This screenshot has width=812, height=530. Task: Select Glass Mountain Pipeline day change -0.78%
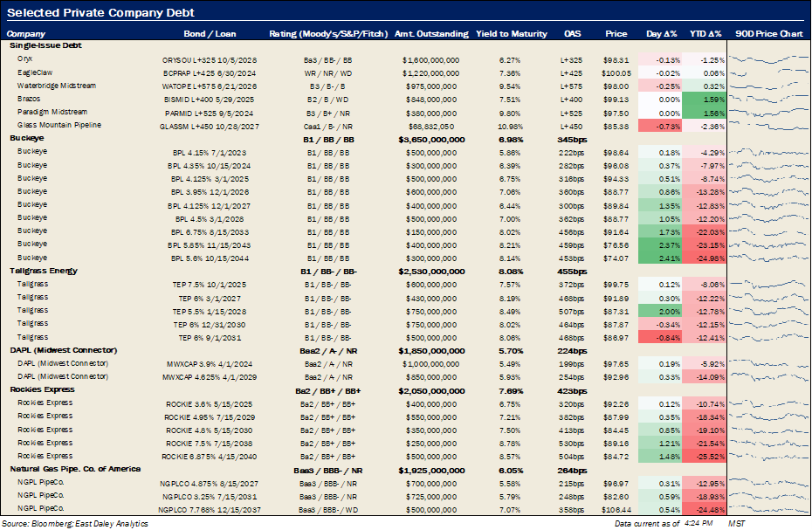click(x=660, y=127)
